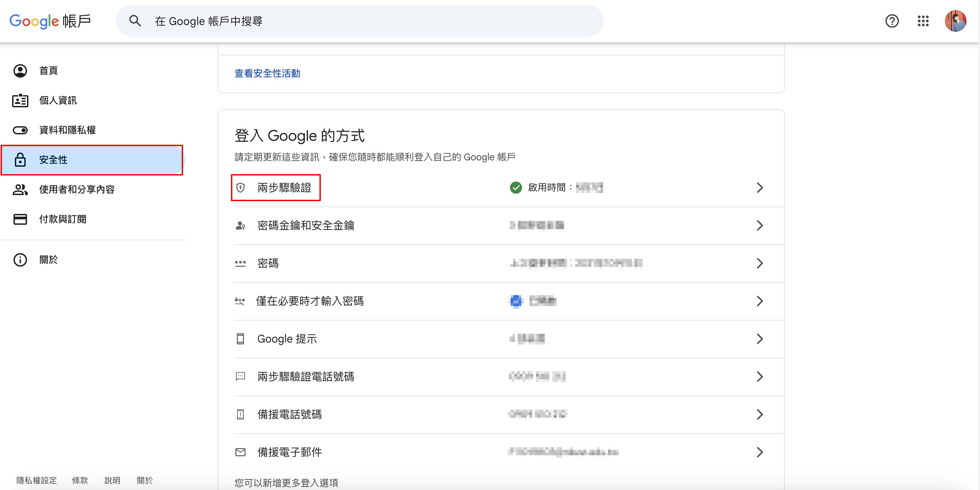
Task: Click the lock icon for 安全性
Action: point(20,160)
